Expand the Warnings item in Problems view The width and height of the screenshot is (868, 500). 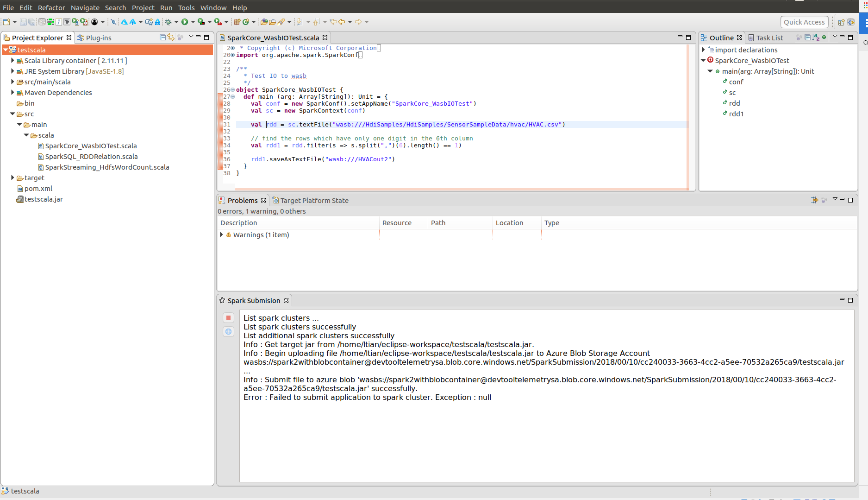tap(221, 235)
